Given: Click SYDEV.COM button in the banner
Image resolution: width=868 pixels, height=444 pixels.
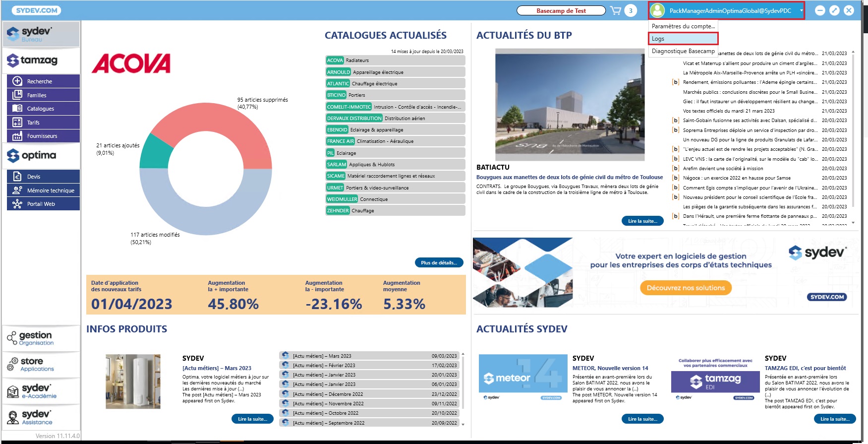Looking at the screenshot, I should (x=827, y=297).
